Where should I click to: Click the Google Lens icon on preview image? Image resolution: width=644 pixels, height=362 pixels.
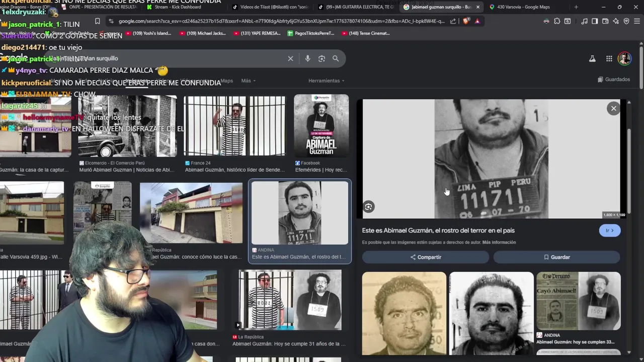pyautogui.click(x=369, y=207)
